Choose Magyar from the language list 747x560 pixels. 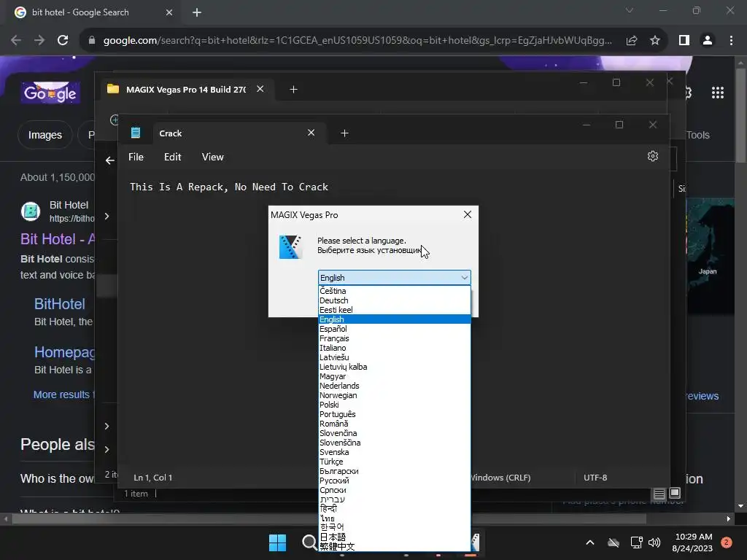coord(395,376)
